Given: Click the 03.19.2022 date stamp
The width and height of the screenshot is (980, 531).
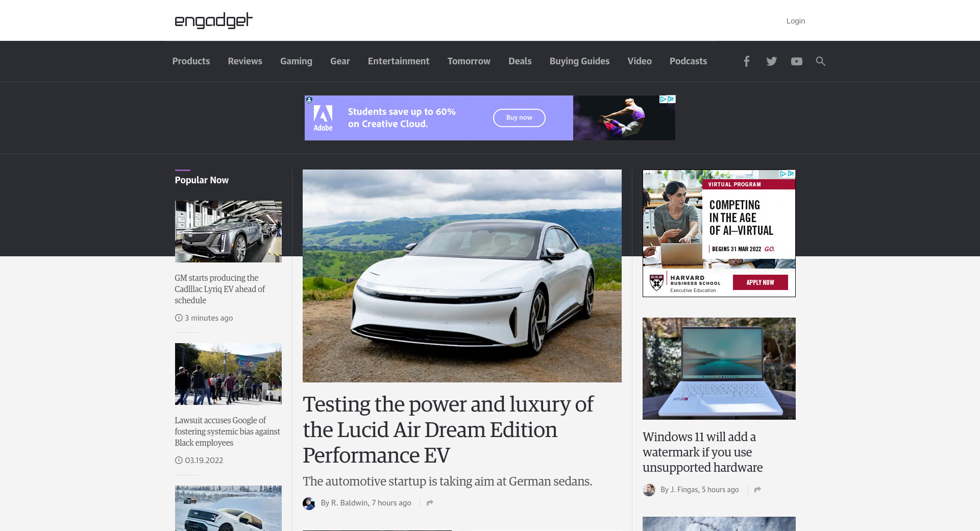Looking at the screenshot, I should pyautogui.click(x=204, y=461).
